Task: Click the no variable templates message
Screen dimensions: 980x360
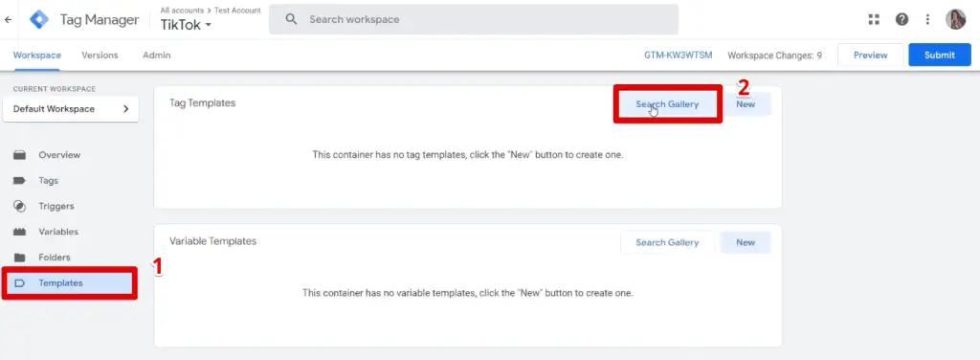Action: [467, 293]
